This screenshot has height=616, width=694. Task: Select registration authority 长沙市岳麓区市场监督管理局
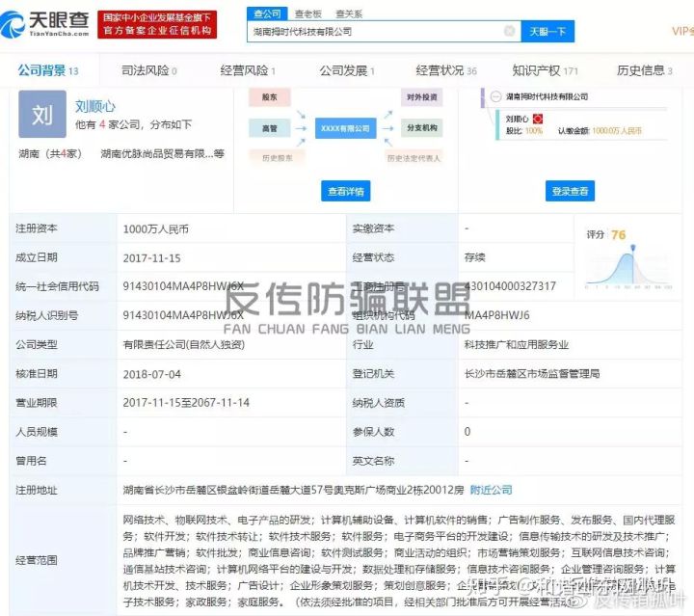[x=532, y=374]
